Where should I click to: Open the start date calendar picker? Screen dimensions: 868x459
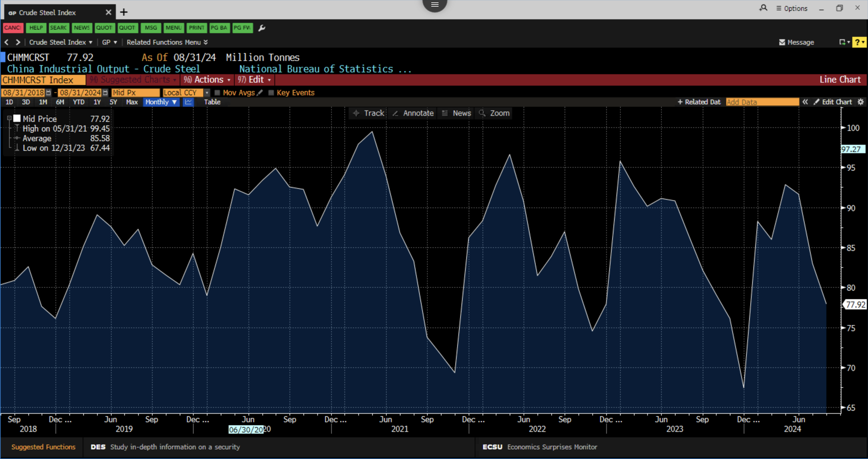(x=49, y=93)
